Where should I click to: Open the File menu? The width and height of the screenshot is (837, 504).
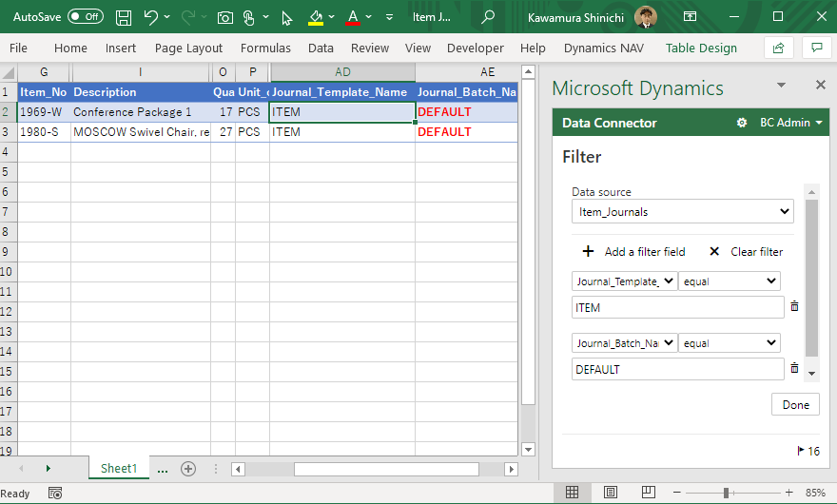click(x=18, y=48)
